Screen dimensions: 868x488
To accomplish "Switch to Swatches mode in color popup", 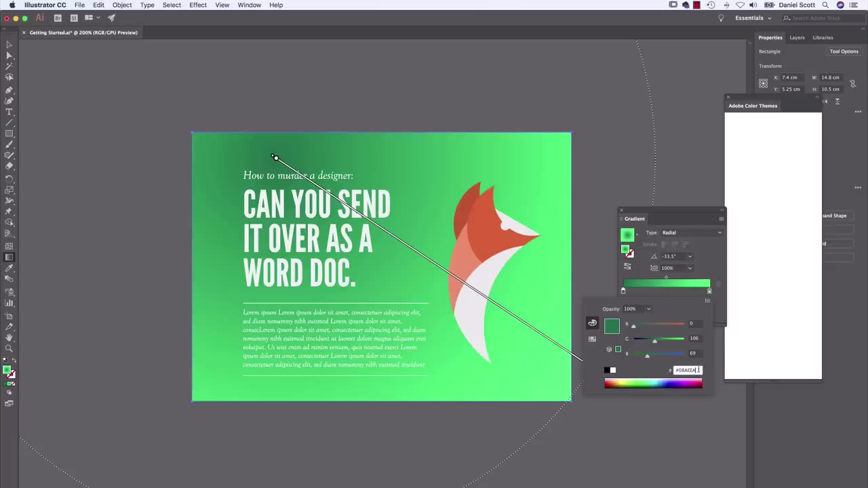I will 592,339.
